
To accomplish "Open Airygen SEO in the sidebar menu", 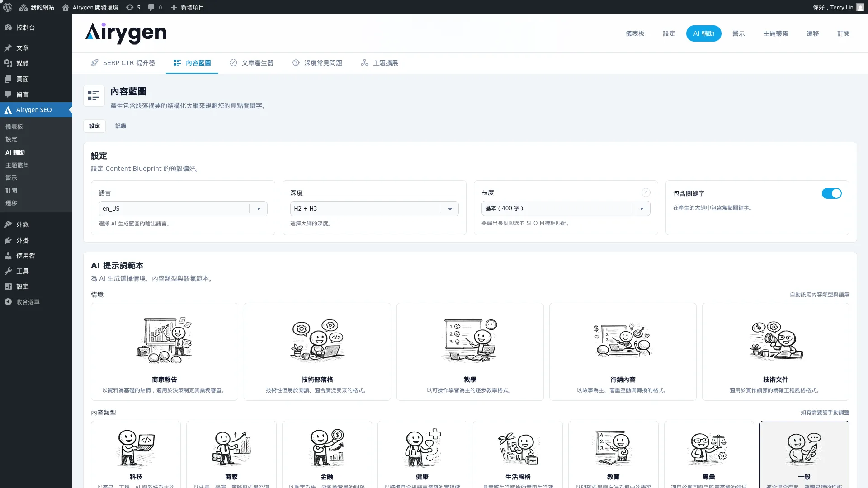I will click(36, 110).
